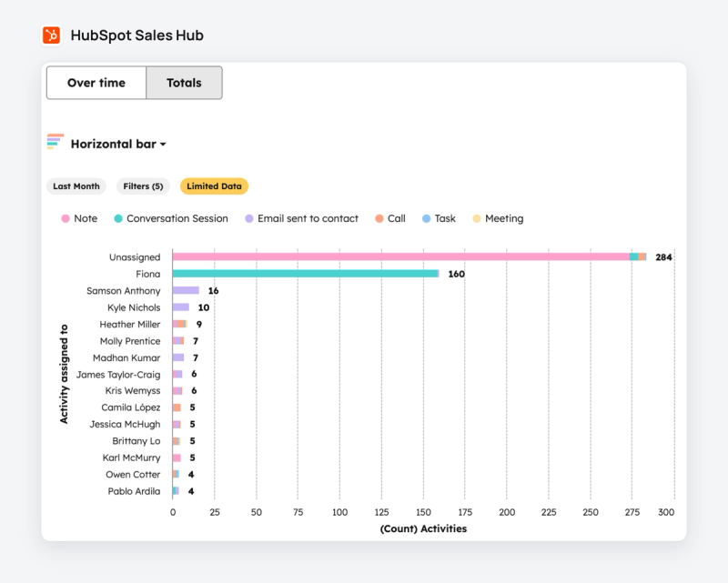
Task: Click the 16 value next to Samson Anthony
Action: tap(213, 290)
